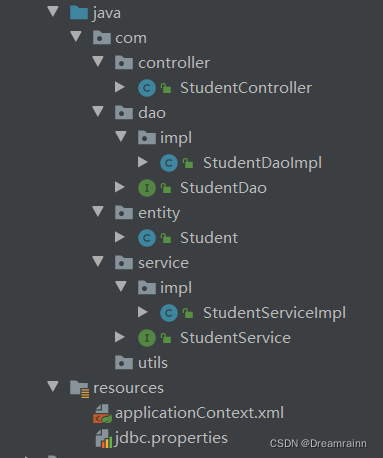Collapse the resources folder

[x=53, y=386]
